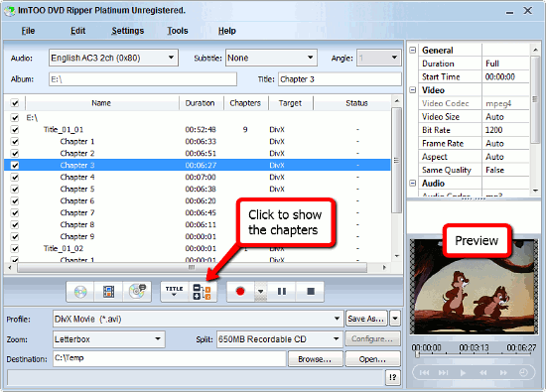546x392 pixels.
Task: Click the Duration column header
Action: [201, 103]
